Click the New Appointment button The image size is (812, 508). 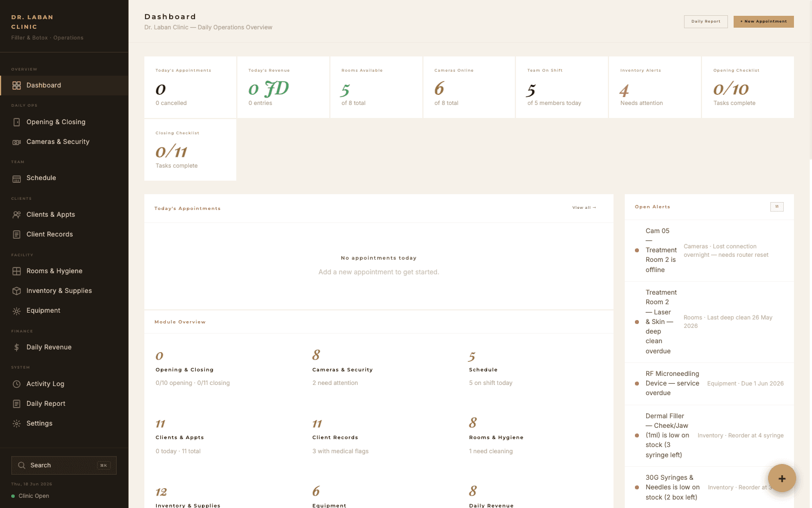764,21
